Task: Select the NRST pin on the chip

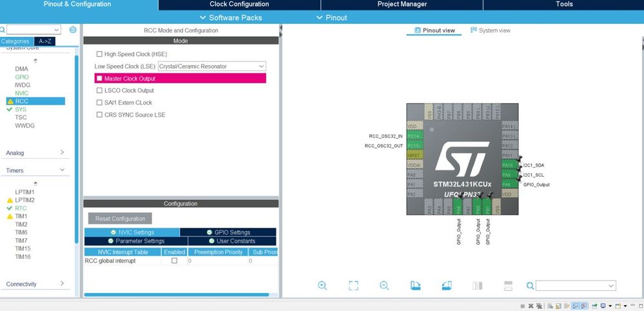Action: [415, 155]
